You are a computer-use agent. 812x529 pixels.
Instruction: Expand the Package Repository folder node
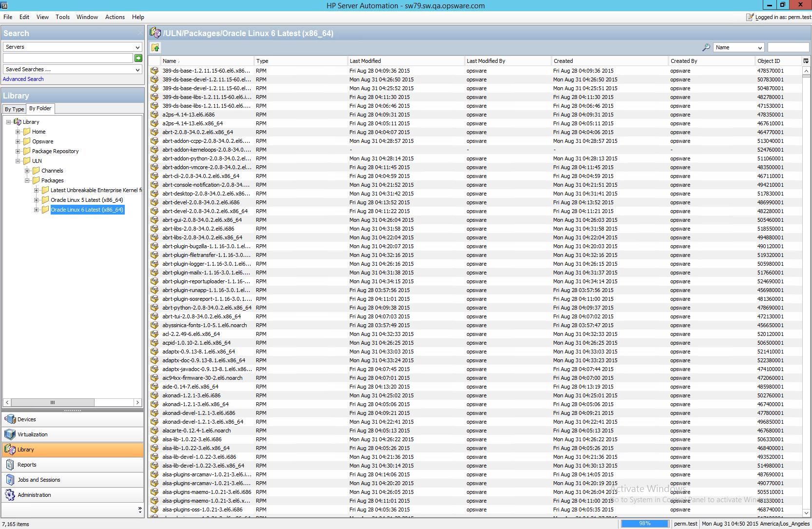click(18, 151)
